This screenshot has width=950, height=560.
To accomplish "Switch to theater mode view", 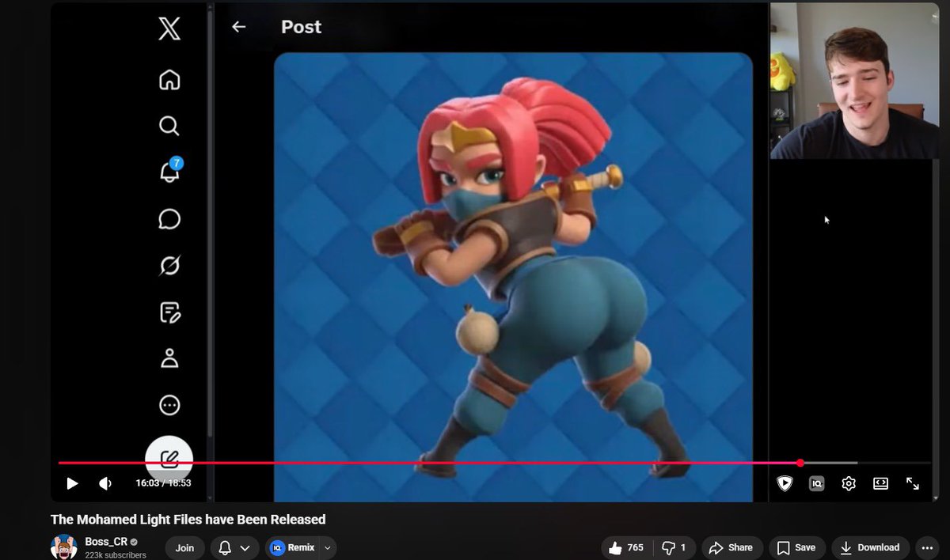I will [880, 483].
